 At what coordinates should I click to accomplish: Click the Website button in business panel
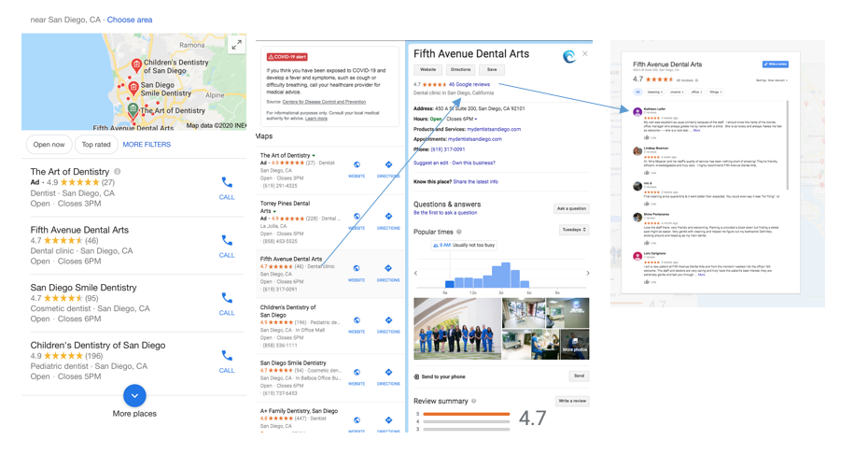coord(427,70)
